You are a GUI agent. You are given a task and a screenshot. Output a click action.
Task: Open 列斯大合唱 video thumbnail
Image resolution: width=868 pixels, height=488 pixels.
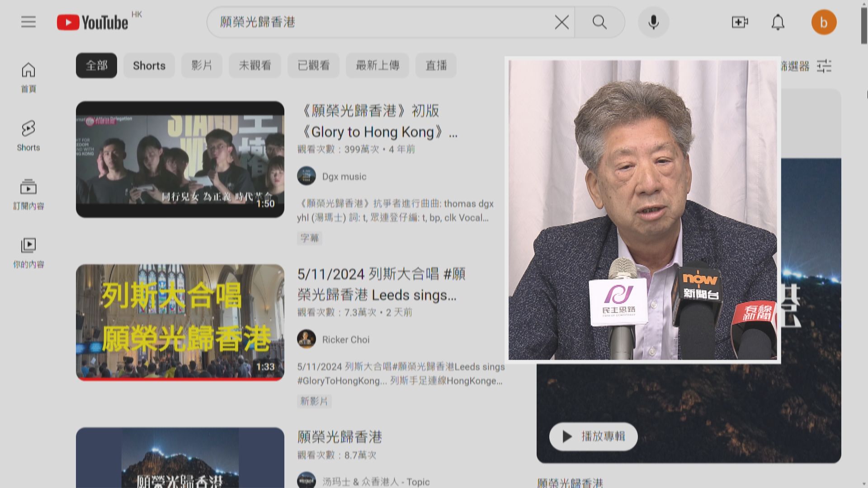pos(180,322)
